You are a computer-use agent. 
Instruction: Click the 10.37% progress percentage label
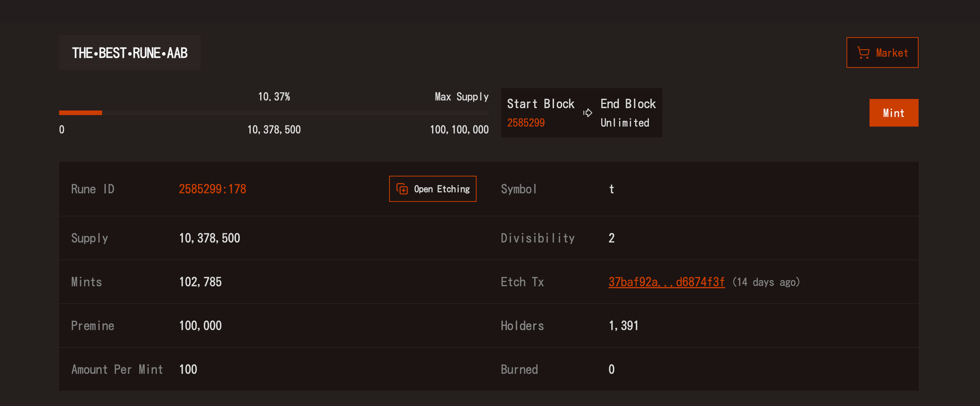click(274, 97)
